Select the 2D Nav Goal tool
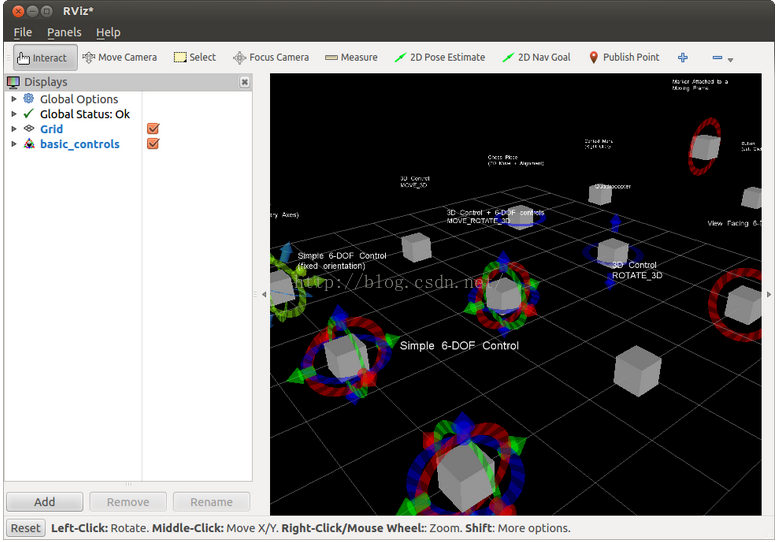778x542 pixels. 536,58
